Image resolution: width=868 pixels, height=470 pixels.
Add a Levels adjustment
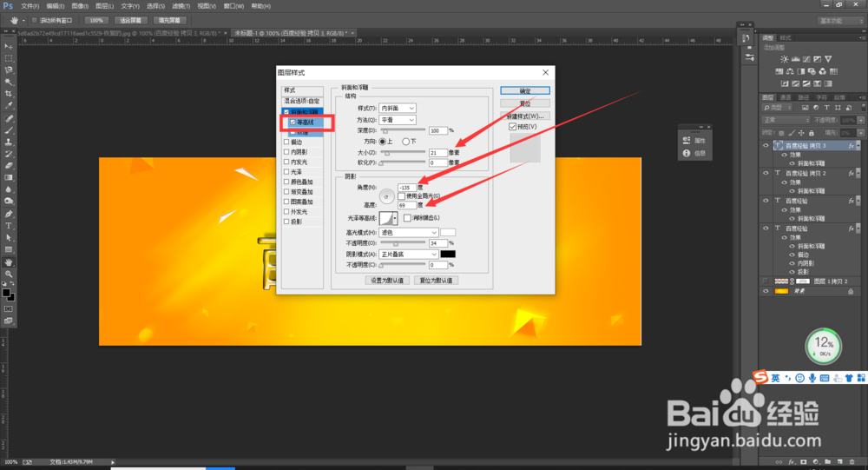795,59
